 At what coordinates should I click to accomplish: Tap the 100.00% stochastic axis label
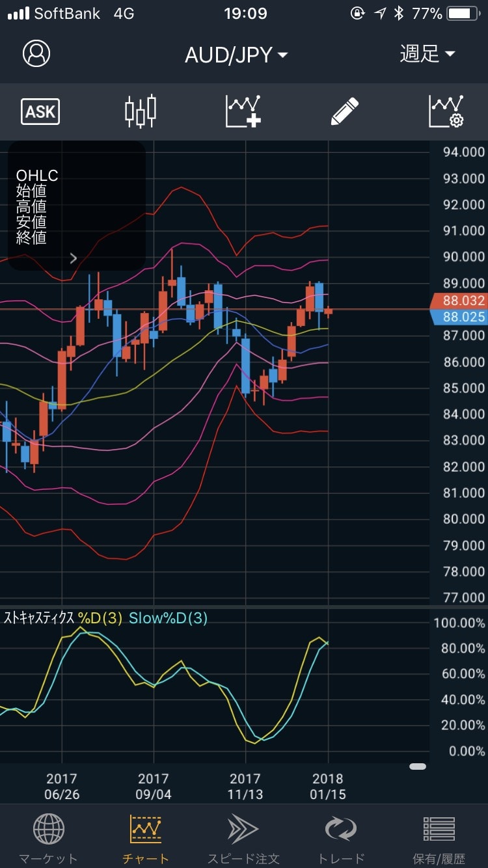459,623
